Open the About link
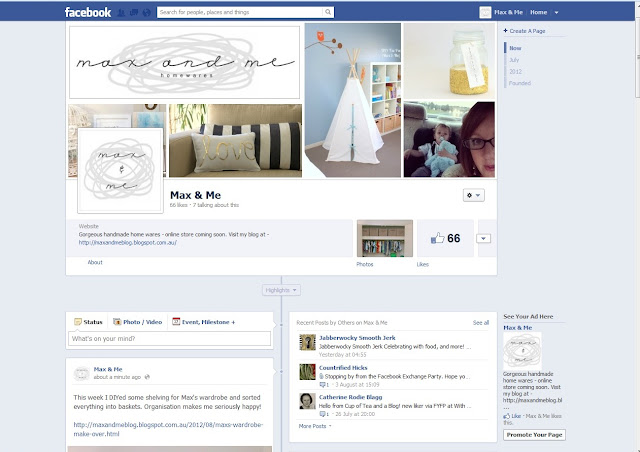Screen dimensions: 640x452 (95, 263)
